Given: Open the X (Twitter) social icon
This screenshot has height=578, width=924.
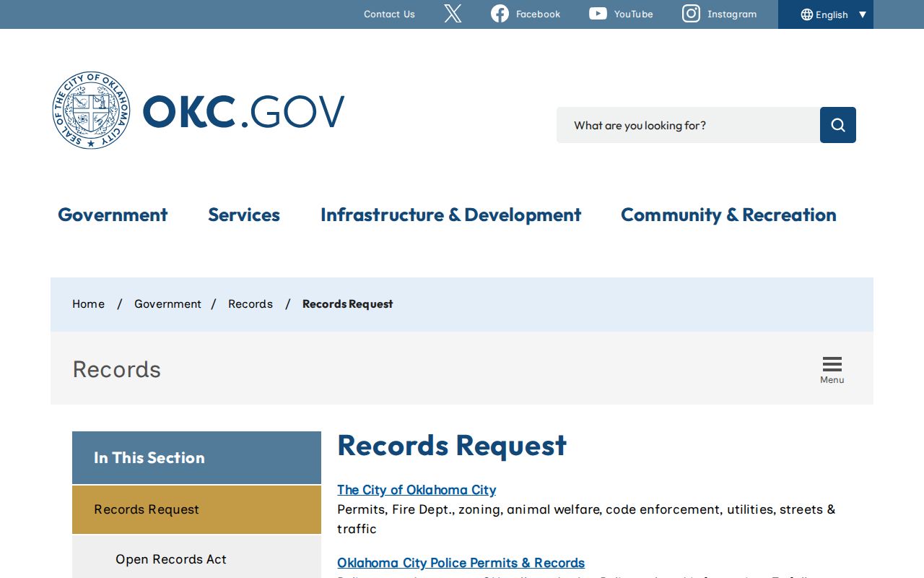Looking at the screenshot, I should tap(453, 14).
